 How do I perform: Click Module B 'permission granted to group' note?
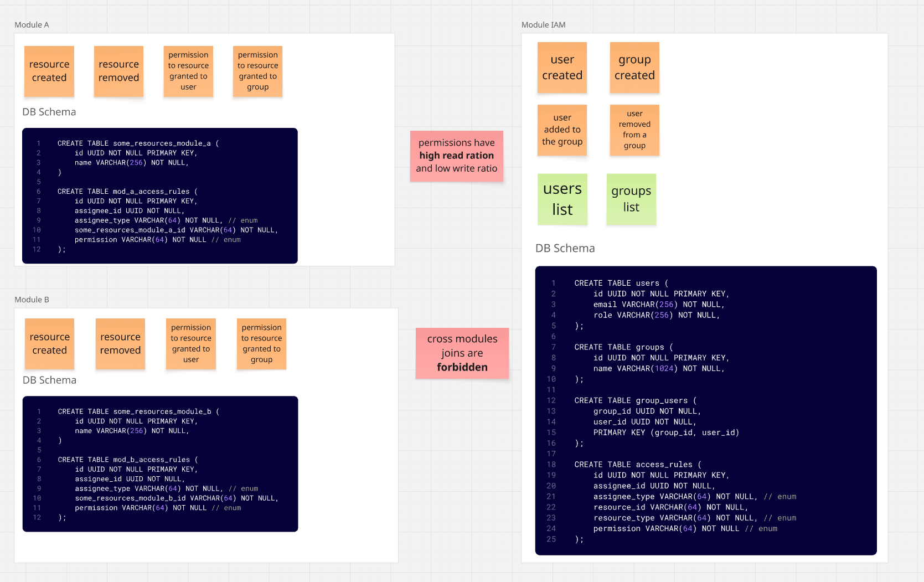tap(261, 344)
